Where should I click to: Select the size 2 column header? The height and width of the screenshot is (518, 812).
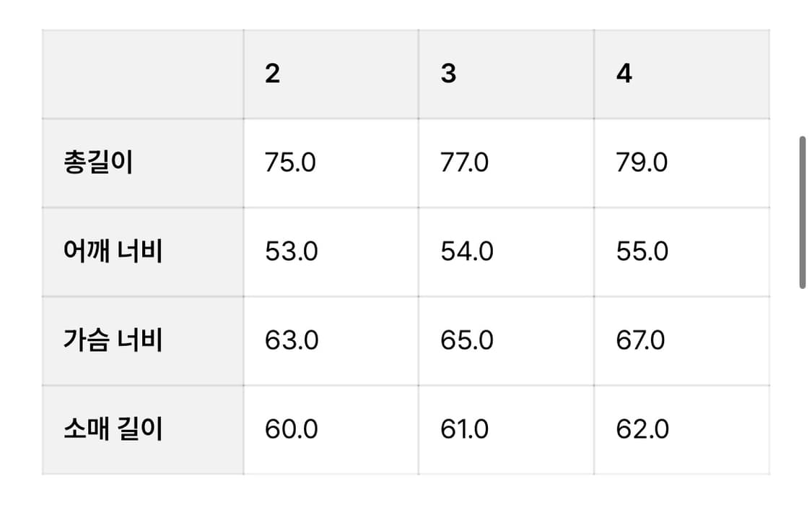331,74
